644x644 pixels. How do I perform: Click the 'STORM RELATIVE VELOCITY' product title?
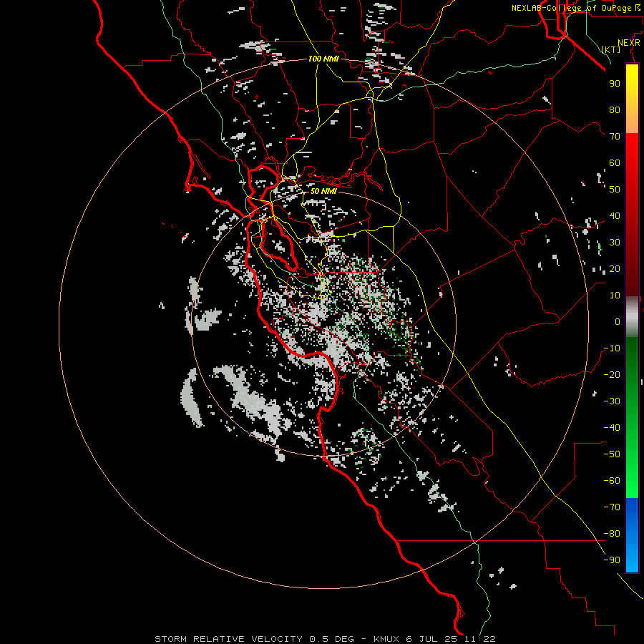(x=230, y=639)
